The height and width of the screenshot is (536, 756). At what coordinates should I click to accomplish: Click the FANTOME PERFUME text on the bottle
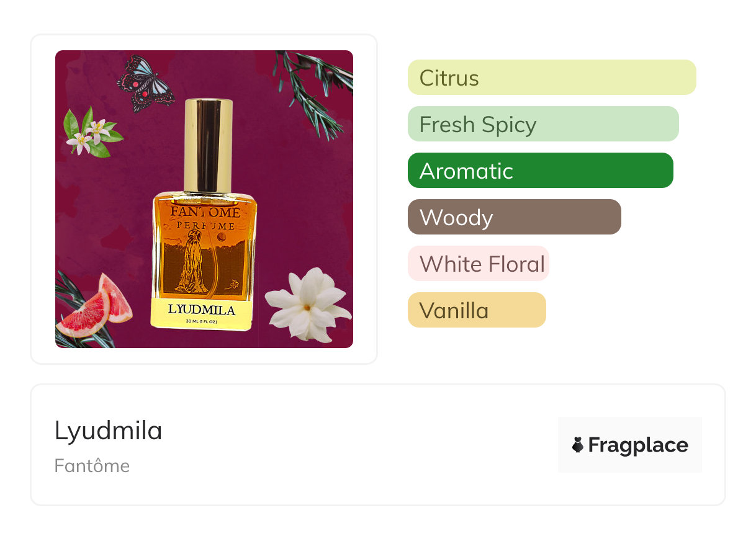tap(204, 217)
